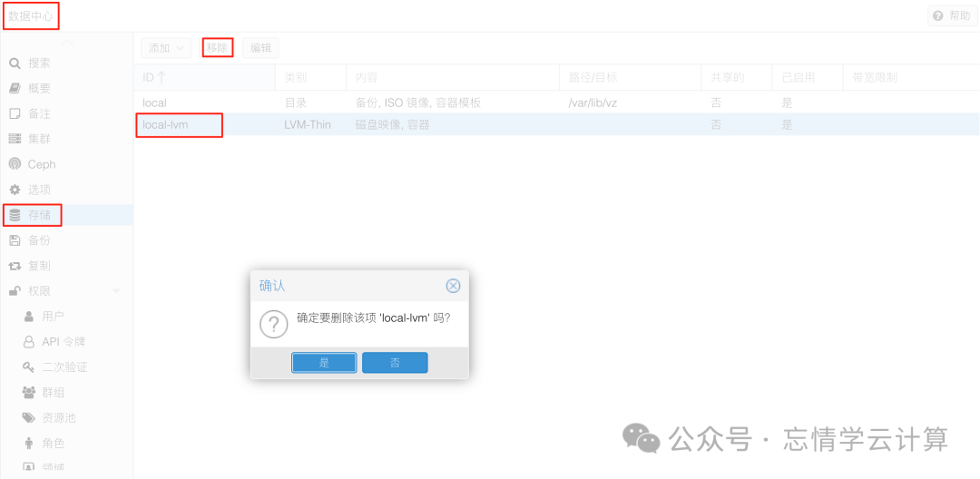Screen dimensions: 980x479
Task: Open the 集群 cluster server icon
Action: (15, 139)
